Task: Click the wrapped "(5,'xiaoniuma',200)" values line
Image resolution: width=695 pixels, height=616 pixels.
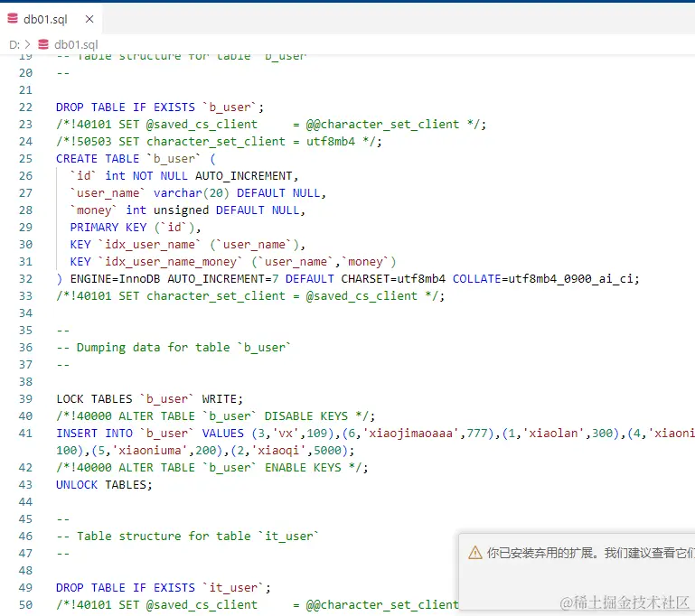Action: (x=205, y=451)
